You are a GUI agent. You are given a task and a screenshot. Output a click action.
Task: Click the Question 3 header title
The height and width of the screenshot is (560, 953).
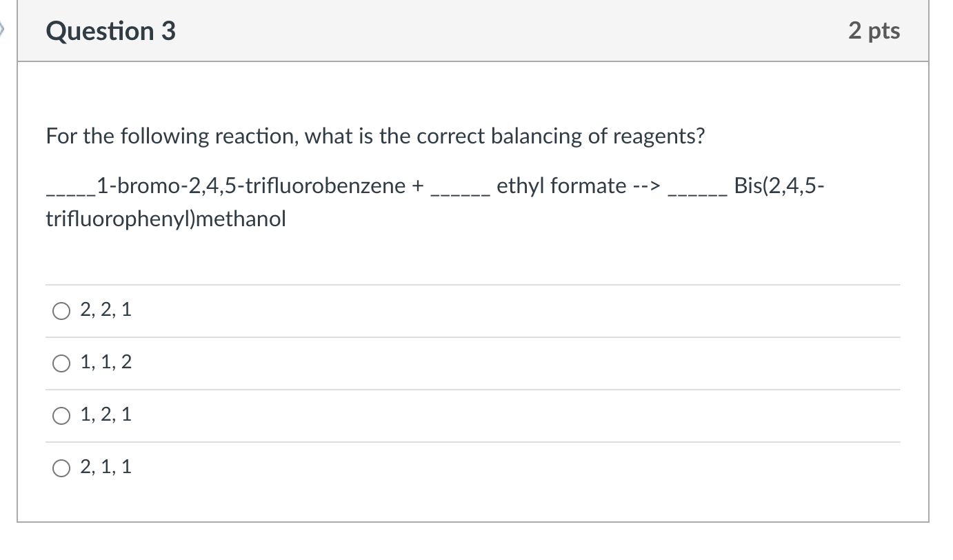(x=109, y=30)
